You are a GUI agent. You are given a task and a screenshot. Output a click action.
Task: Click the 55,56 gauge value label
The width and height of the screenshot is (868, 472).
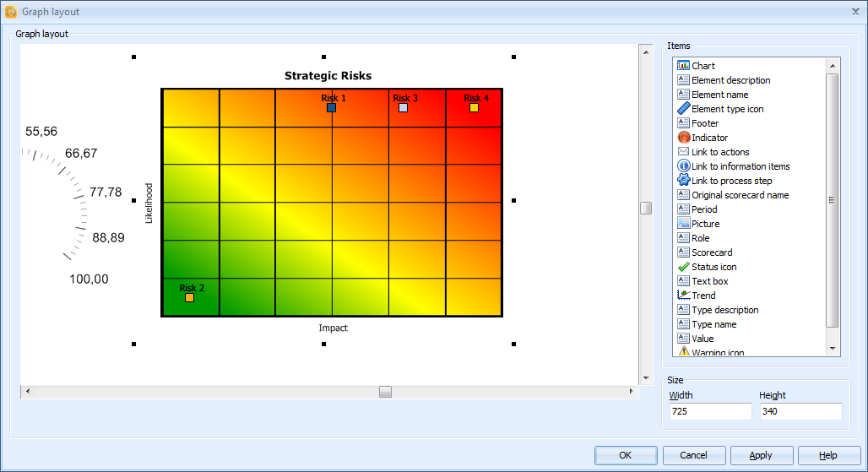point(41,131)
